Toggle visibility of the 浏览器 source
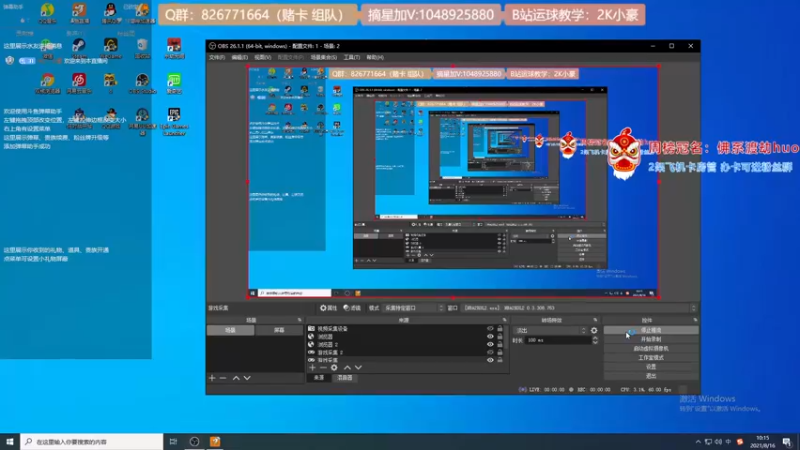800x450 pixels. 490,337
